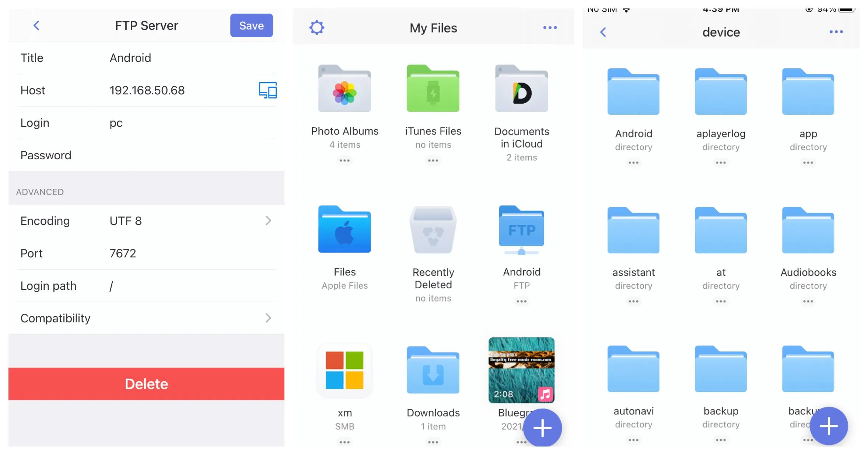Show options for Audiobooks directory
The image size is (868, 455).
[x=808, y=301]
